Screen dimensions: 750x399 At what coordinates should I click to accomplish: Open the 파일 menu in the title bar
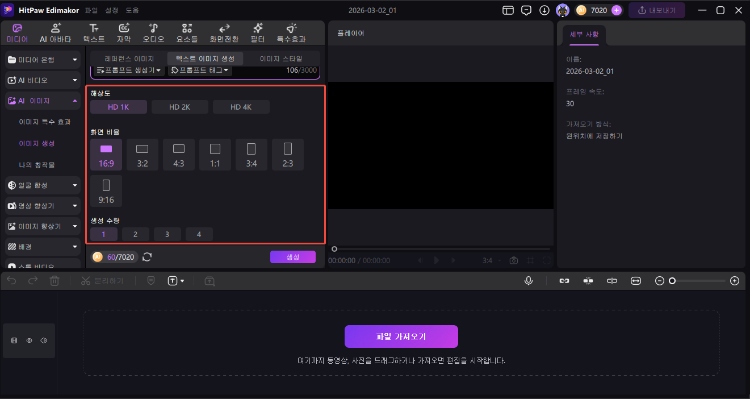91,10
